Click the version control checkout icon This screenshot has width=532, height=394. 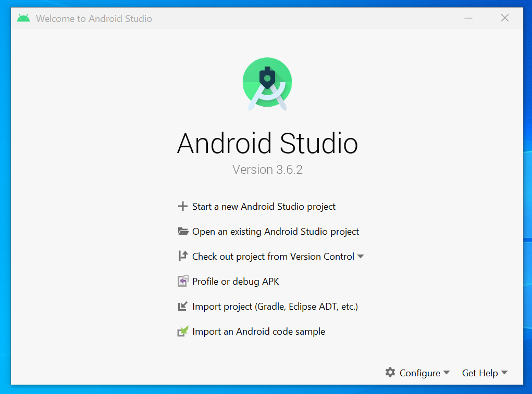183,256
